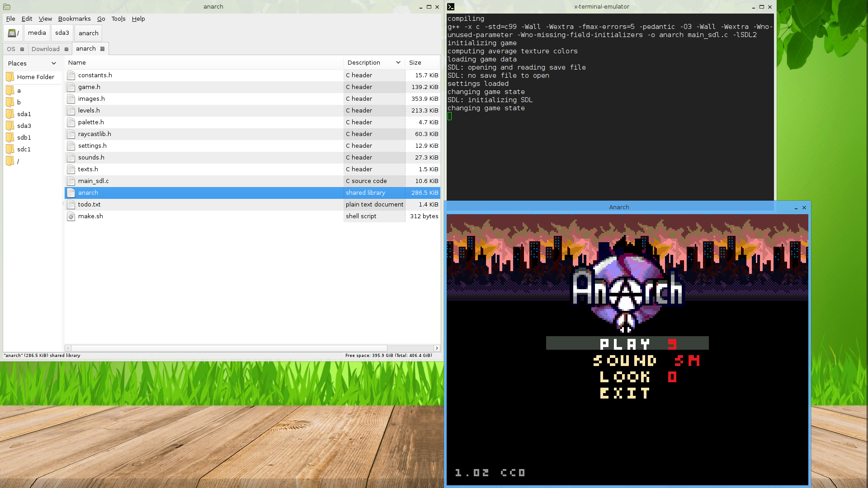Image resolution: width=868 pixels, height=488 pixels.
Task: Select PLAY in the Anarch menu
Action: (x=626, y=344)
